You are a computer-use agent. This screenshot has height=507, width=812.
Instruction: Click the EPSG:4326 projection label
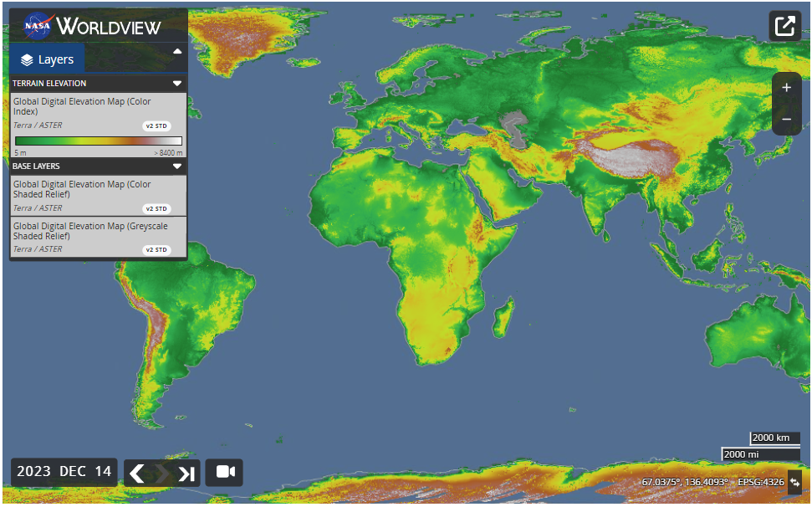click(761, 482)
